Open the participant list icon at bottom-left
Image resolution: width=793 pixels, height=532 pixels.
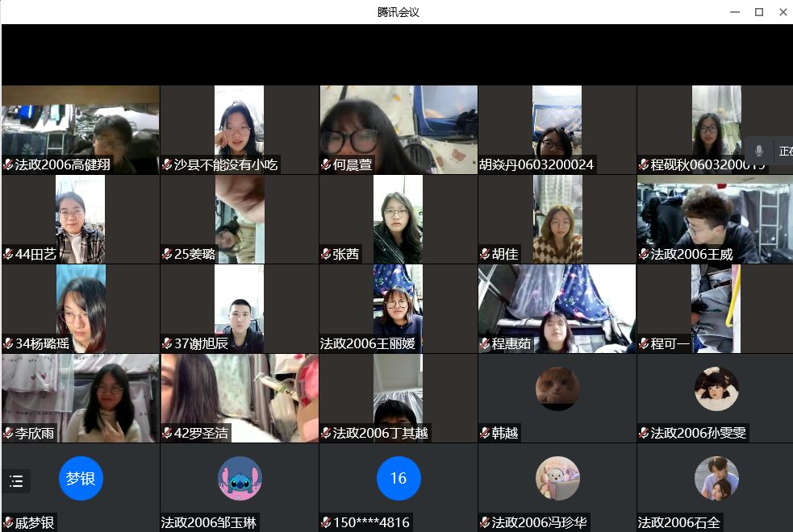point(16,482)
